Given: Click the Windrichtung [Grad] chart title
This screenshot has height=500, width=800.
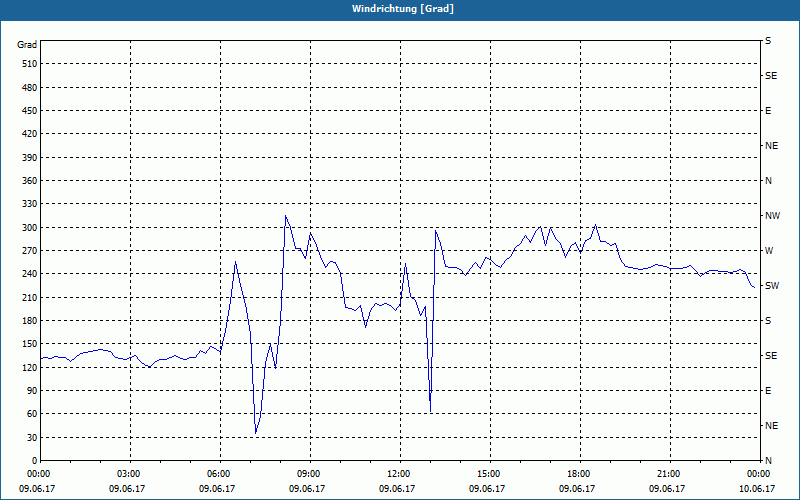Looking at the screenshot, I should coord(403,9).
